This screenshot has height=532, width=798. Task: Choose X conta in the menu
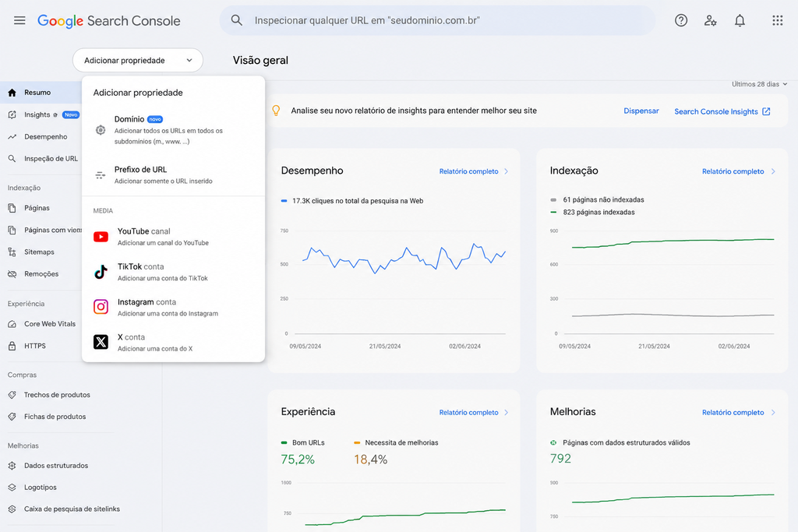pos(173,342)
